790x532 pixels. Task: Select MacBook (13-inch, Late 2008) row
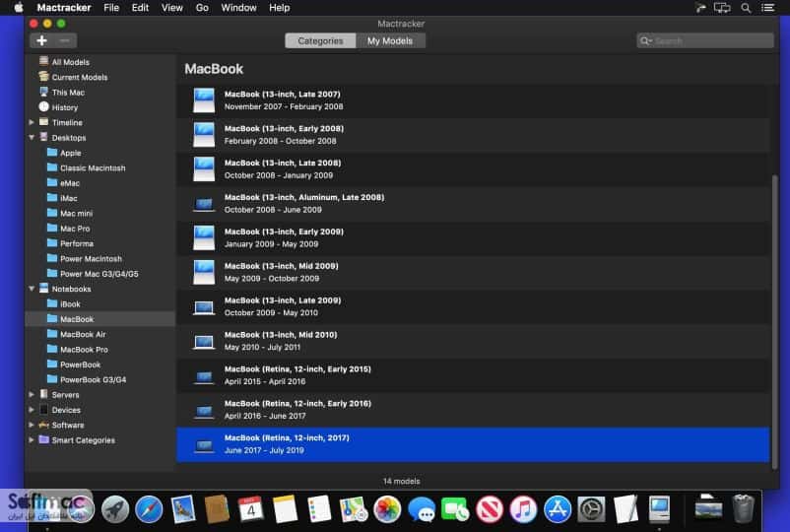473,169
